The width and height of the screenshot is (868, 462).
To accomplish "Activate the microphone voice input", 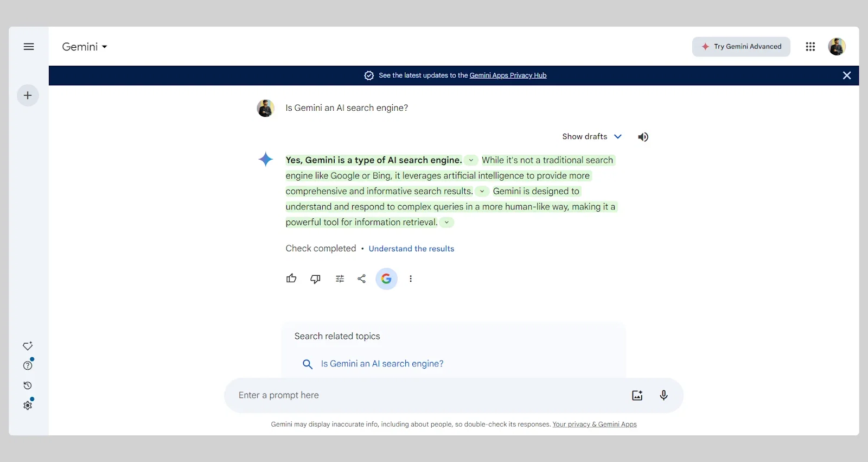I will (663, 395).
